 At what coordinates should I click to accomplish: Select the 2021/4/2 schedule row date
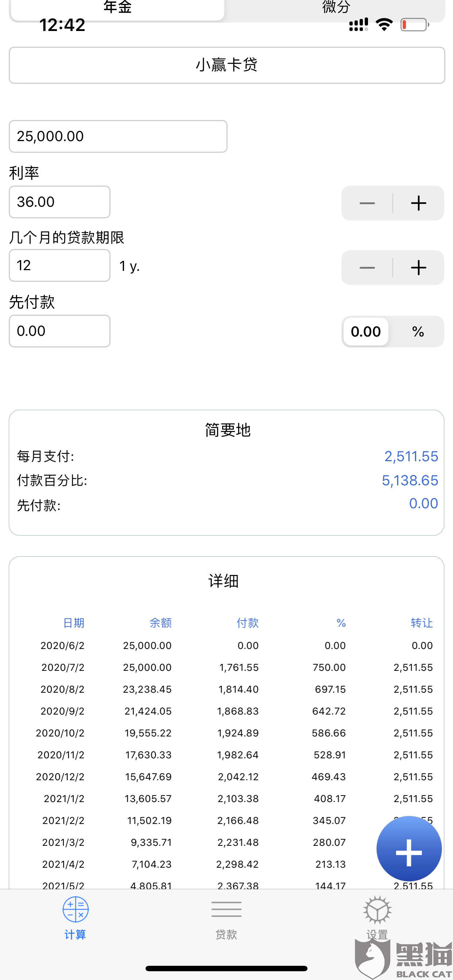click(63, 864)
